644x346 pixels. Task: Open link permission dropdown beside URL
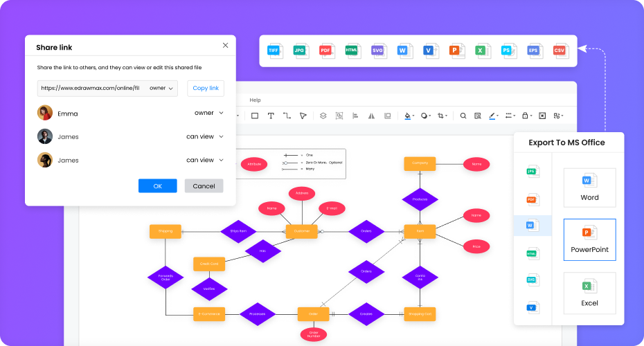coord(162,88)
